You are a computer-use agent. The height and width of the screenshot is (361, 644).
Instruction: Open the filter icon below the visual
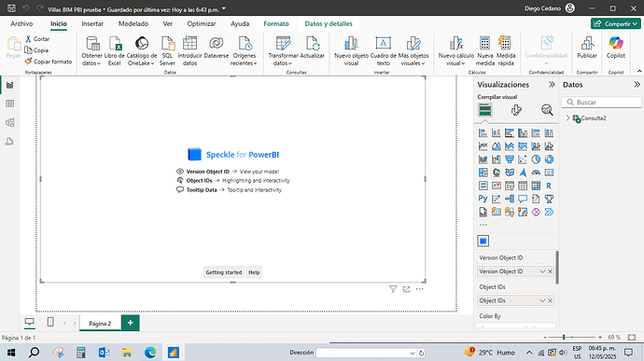pos(393,289)
